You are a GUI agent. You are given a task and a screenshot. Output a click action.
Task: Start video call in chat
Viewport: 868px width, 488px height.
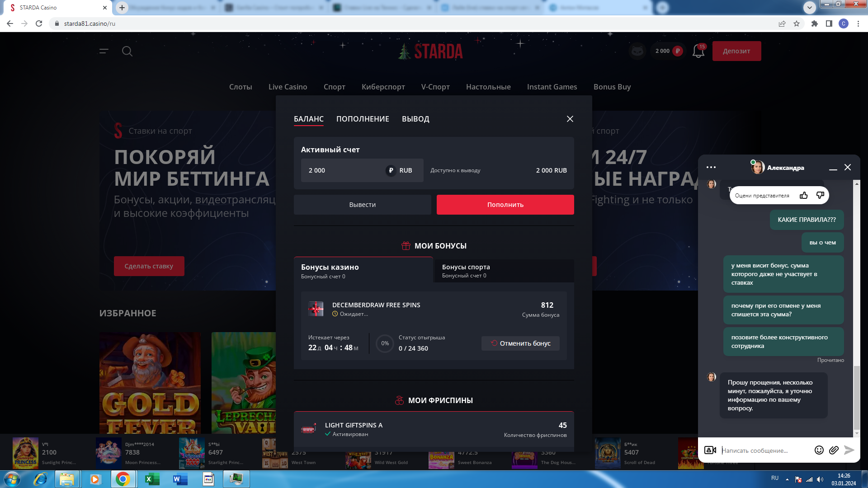tap(710, 450)
